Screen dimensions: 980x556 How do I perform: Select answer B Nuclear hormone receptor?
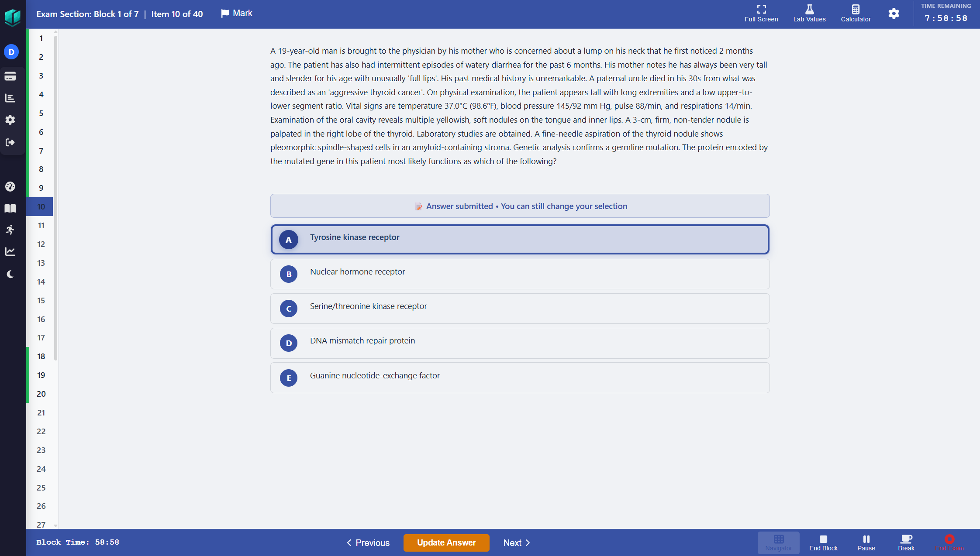coord(520,274)
